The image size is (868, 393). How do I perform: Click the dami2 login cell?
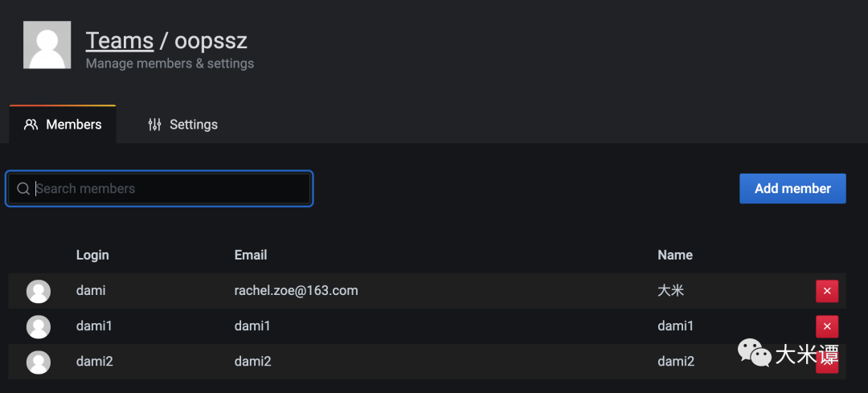(x=95, y=362)
